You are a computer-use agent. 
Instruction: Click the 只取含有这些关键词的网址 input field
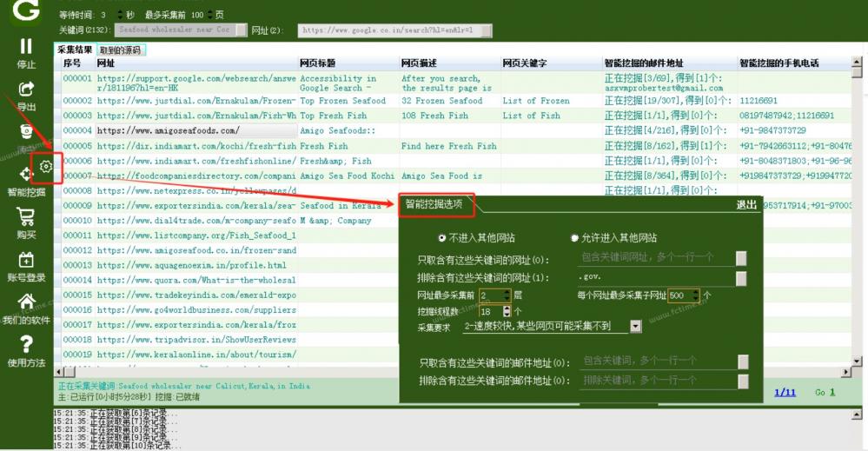click(657, 257)
